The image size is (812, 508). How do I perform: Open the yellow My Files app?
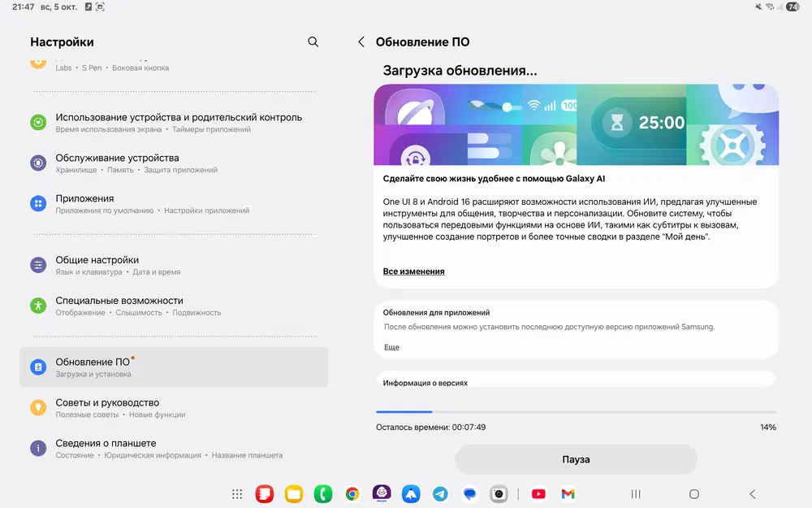pos(294,494)
